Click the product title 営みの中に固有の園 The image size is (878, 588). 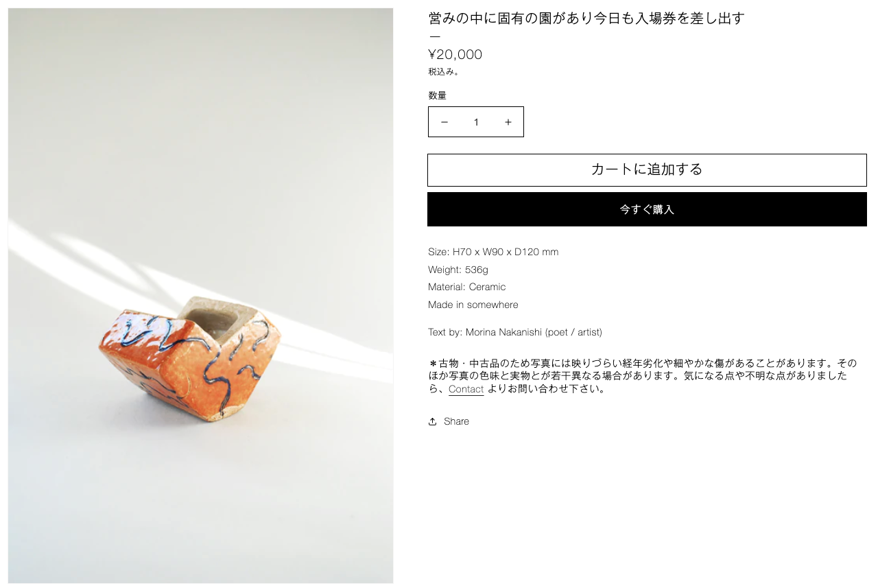click(586, 19)
